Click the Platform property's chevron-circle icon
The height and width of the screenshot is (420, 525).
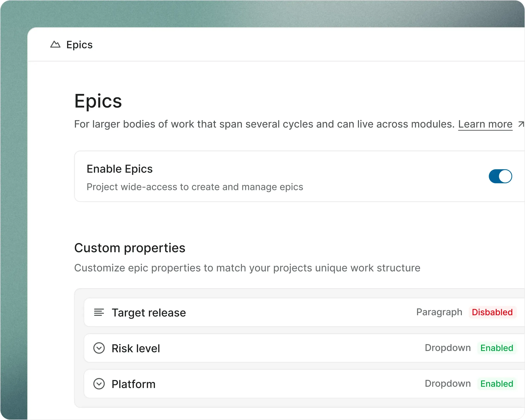click(x=99, y=384)
